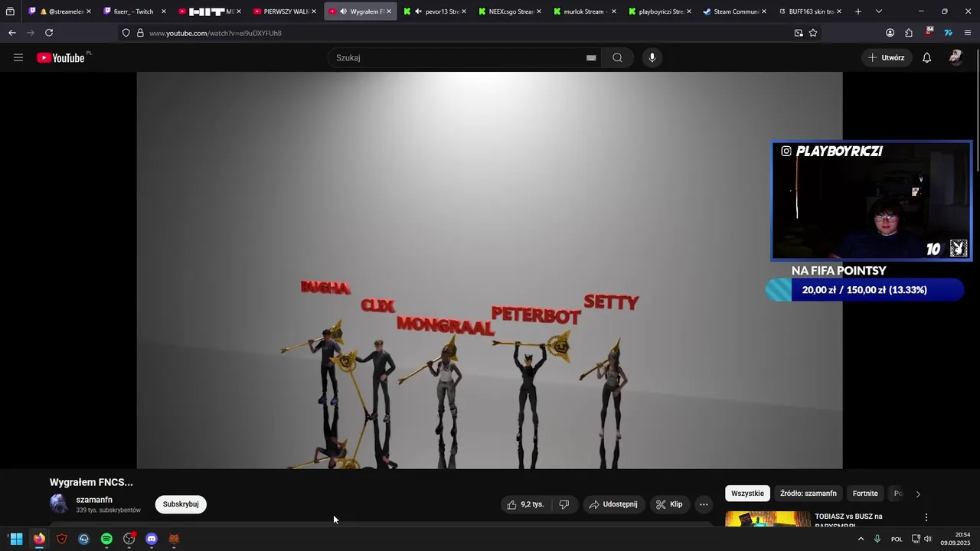Open the on-screen keyboard in search box

(x=591, y=57)
